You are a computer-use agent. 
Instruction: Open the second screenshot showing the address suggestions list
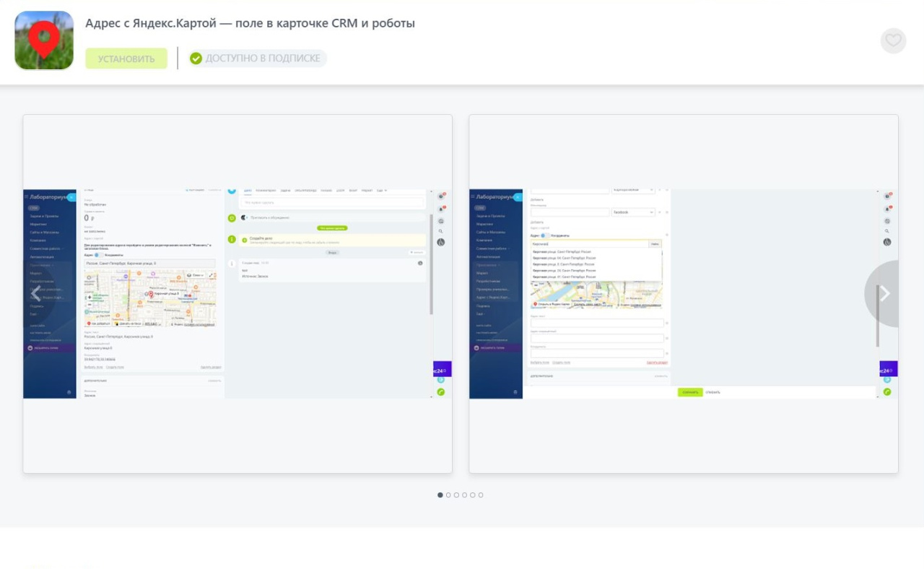(684, 294)
